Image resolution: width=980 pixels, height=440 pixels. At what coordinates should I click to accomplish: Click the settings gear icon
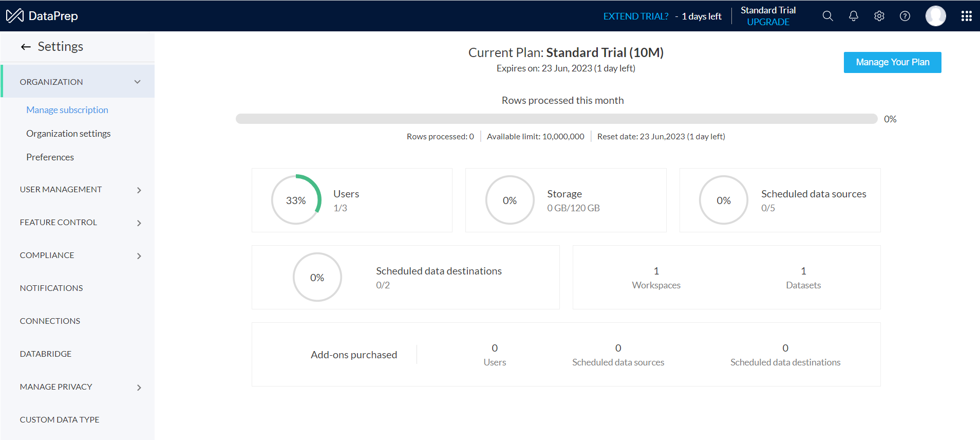[879, 16]
